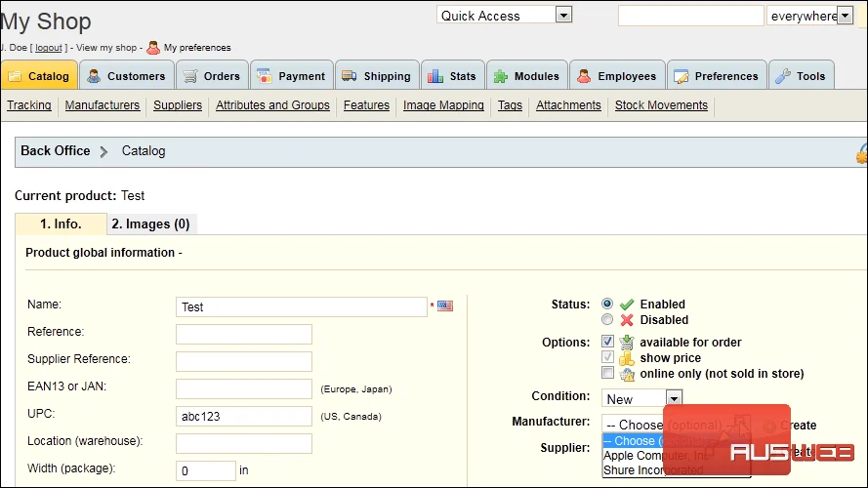The width and height of the screenshot is (868, 488).
Task: Open the Payment tab
Action: click(291, 76)
